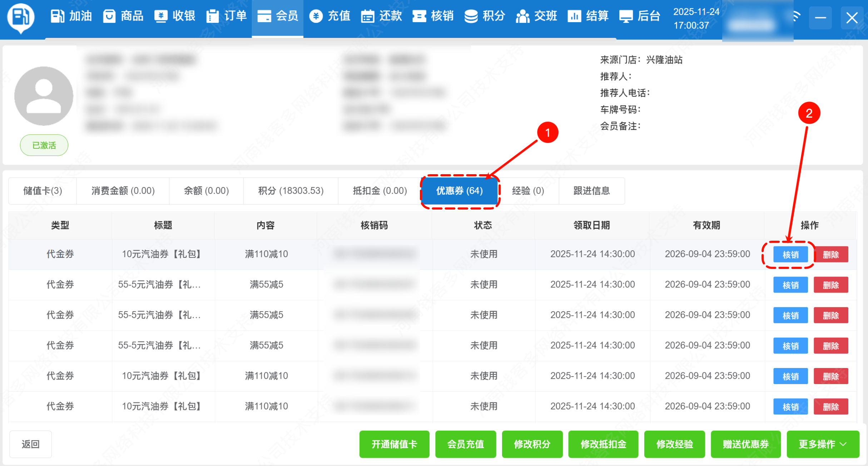Go to the 收银 cashier module
Viewport: 868px width, 466px height.
pos(175,16)
